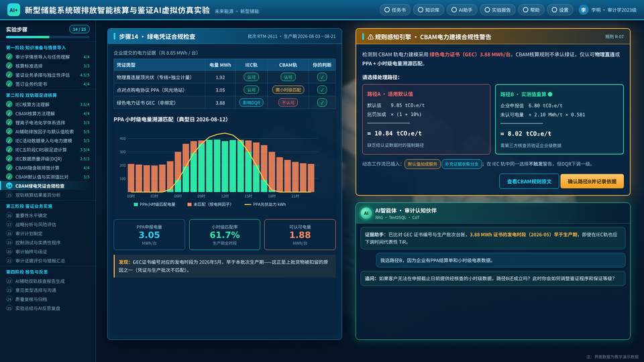Viewport: 644px width, 362px height.
Task: Open the 设置 menu button
Action: click(x=560, y=10)
